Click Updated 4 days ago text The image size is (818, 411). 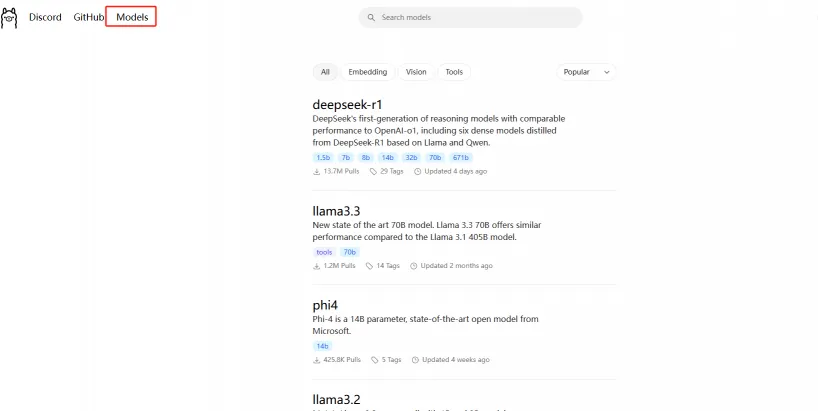(456, 171)
